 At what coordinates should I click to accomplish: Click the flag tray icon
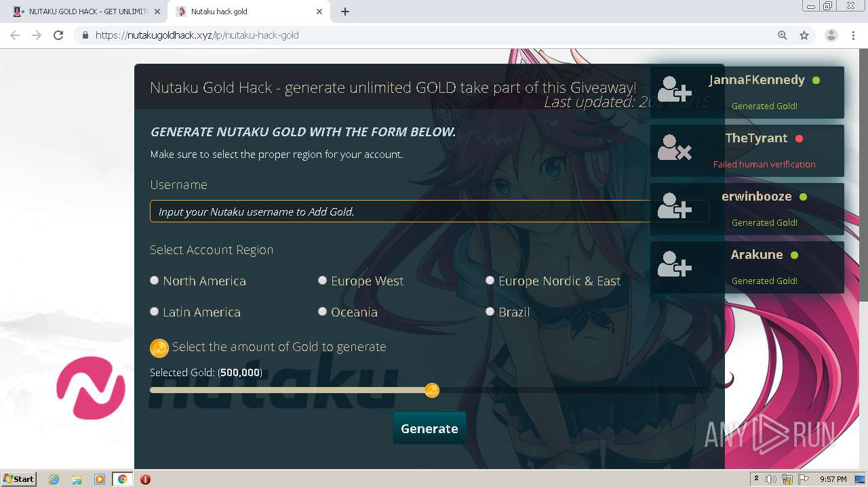[x=804, y=479]
